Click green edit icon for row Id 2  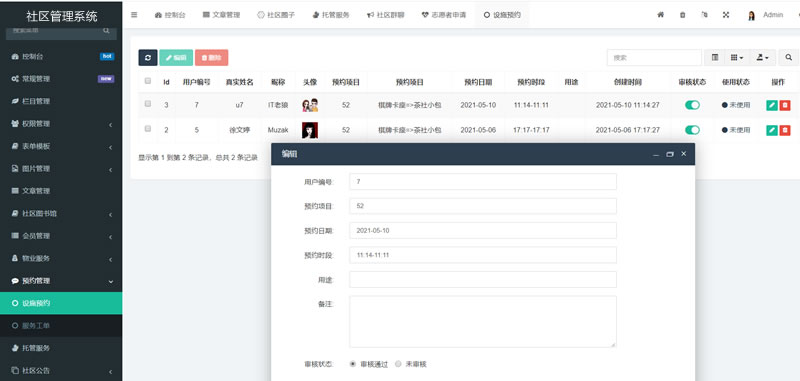[x=772, y=130]
